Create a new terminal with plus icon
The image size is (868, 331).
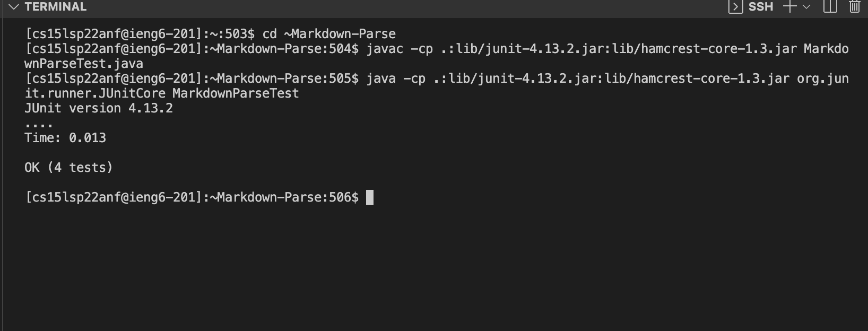(790, 7)
